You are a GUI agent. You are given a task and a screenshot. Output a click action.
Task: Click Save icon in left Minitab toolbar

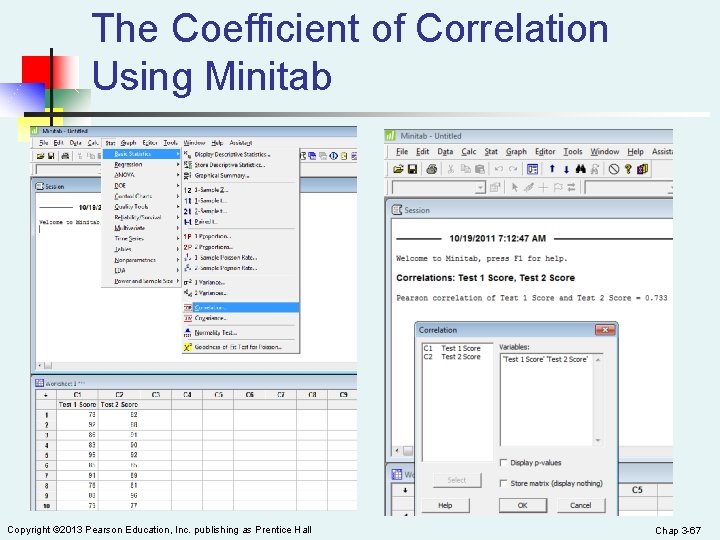(51, 156)
